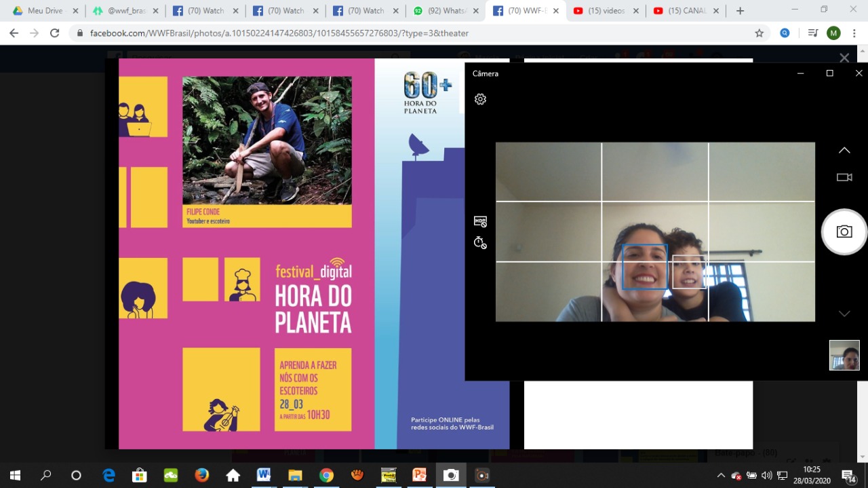The width and height of the screenshot is (868, 488).
Task: Open PowerPoint from the taskbar
Action: point(420,475)
